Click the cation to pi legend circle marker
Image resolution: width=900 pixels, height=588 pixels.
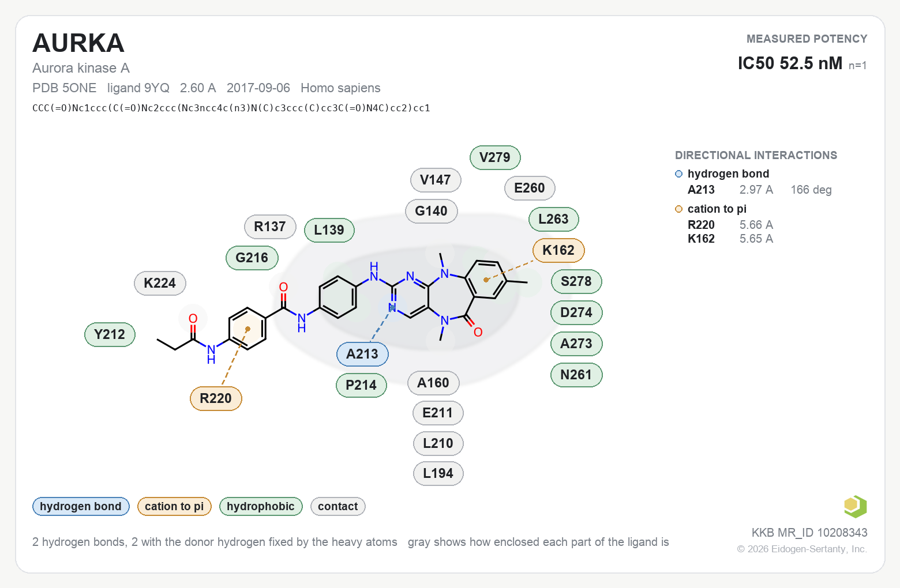coord(678,209)
